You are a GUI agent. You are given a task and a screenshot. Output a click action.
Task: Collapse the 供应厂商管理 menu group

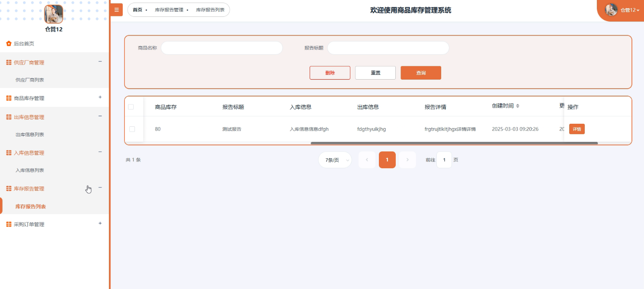point(100,61)
